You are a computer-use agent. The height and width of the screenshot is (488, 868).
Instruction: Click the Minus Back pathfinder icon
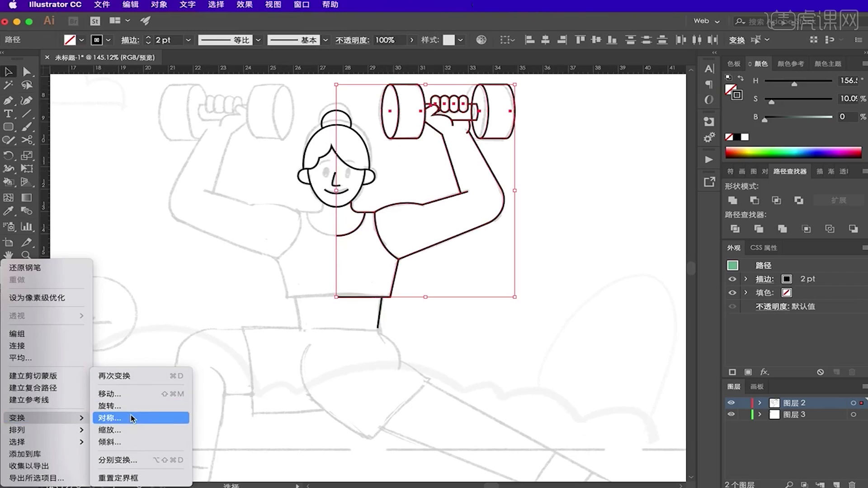pos(853,229)
